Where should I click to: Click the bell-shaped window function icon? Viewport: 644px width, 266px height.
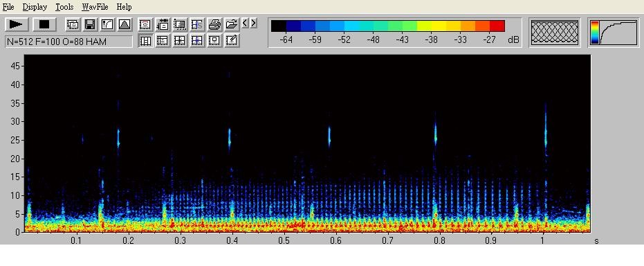coord(125,24)
